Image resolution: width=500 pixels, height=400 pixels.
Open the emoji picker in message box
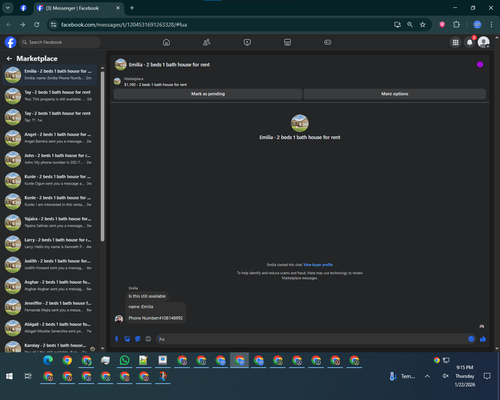click(x=471, y=339)
